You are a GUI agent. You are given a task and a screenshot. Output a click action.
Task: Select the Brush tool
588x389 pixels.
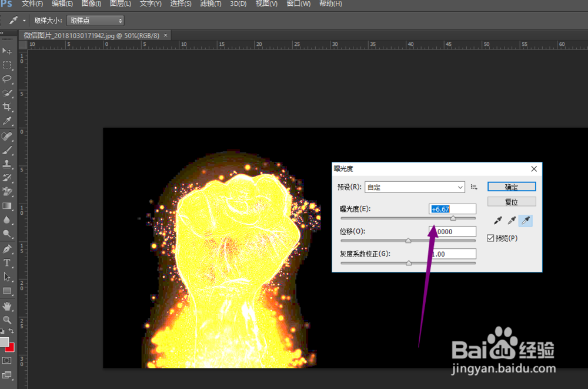coord(6,150)
